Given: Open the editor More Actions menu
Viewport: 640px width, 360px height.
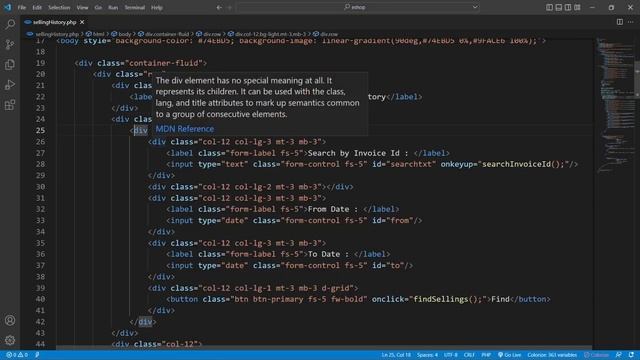Looking at the screenshot, I should point(631,22).
